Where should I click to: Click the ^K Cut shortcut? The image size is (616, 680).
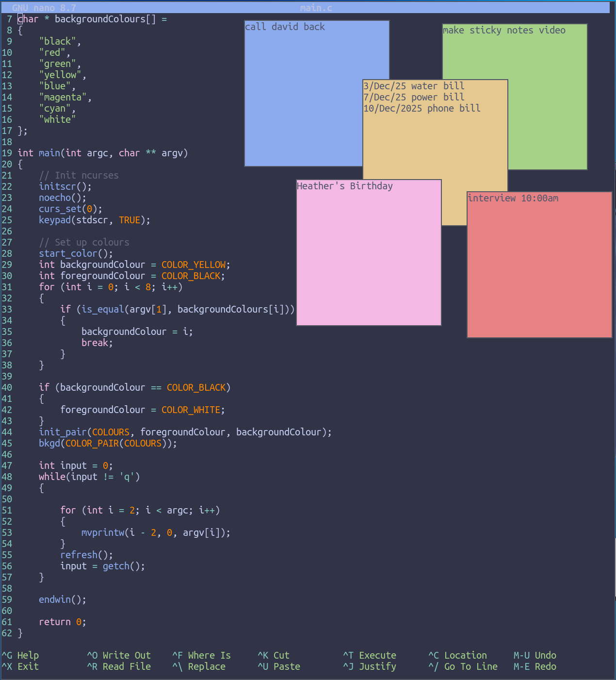[x=274, y=655]
